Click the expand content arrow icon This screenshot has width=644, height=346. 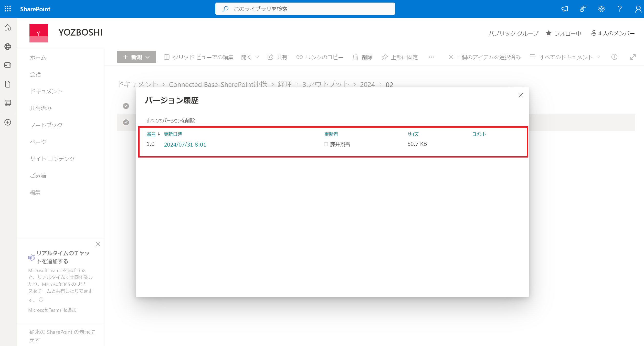coord(633,57)
